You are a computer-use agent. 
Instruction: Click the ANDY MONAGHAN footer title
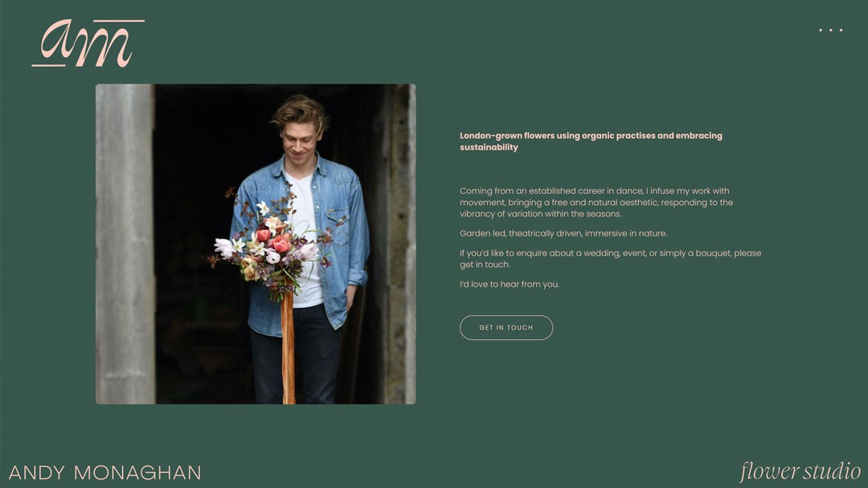[105, 473]
